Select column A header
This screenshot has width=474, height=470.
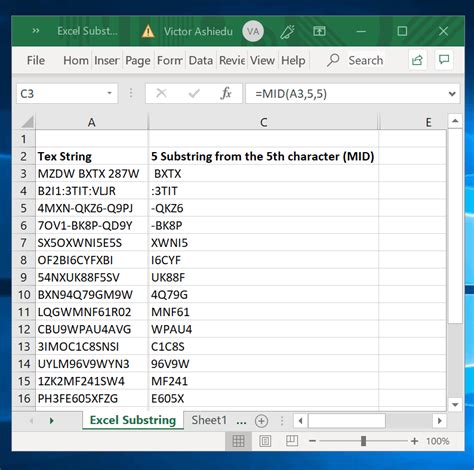[91, 122]
